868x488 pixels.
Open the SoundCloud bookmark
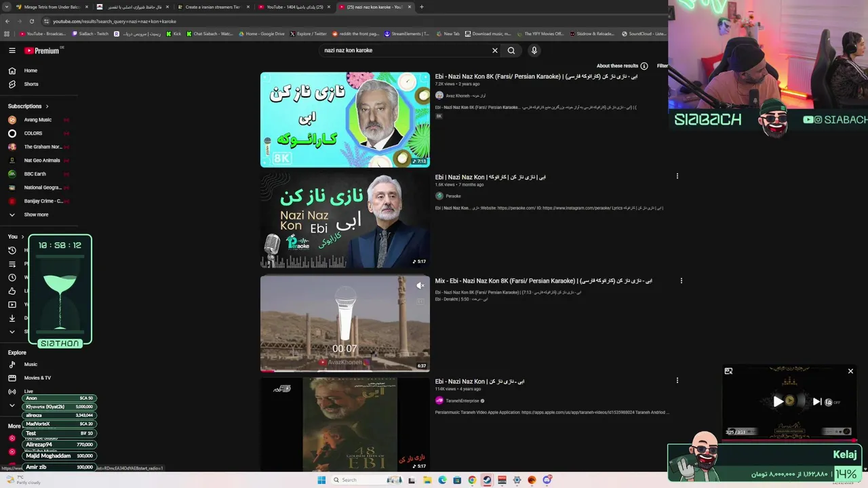pos(645,34)
